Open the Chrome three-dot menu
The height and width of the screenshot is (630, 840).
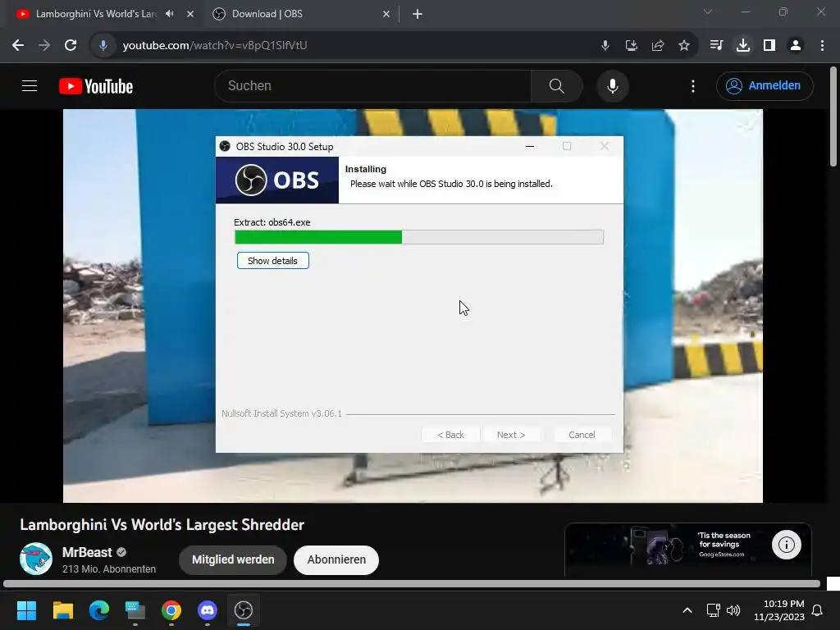tap(822, 46)
